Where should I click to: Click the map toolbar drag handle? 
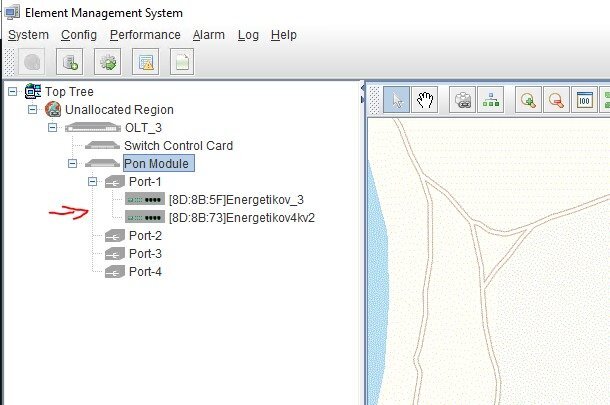(374, 100)
